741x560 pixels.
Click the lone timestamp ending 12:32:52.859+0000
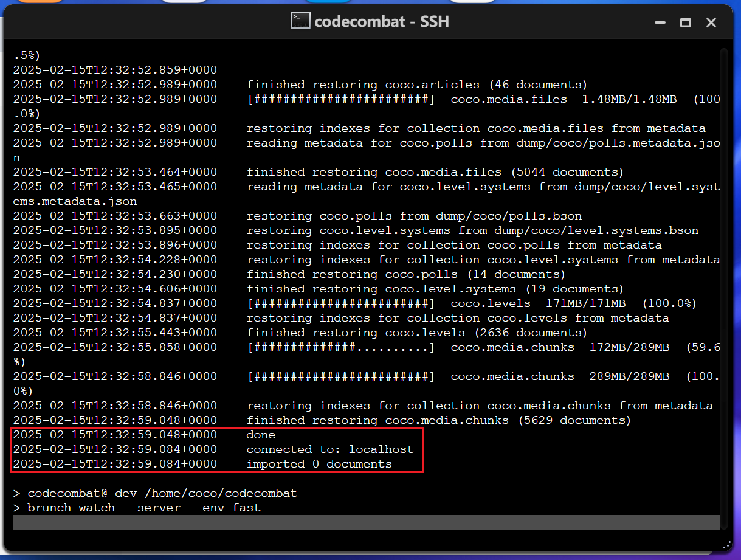[115, 70]
